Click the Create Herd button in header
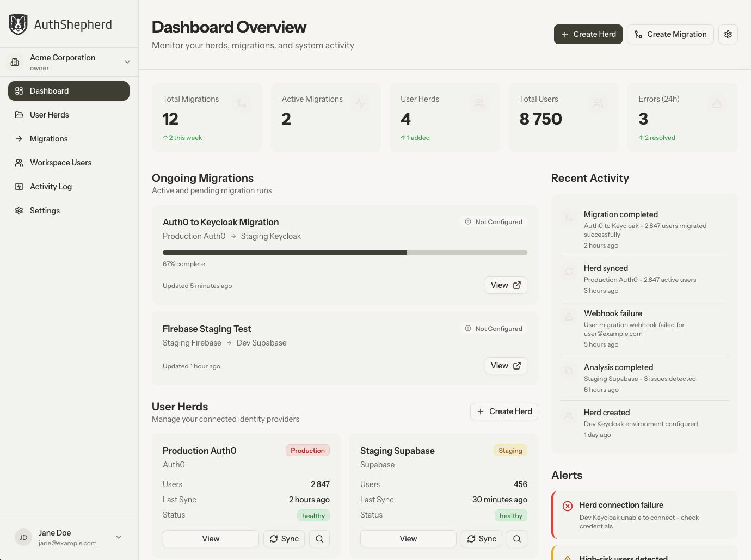 (x=588, y=34)
